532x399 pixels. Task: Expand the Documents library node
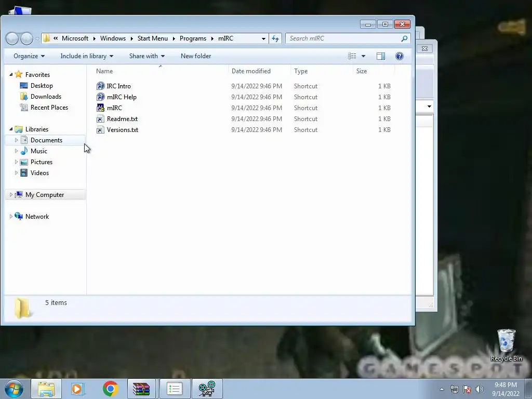(16, 140)
